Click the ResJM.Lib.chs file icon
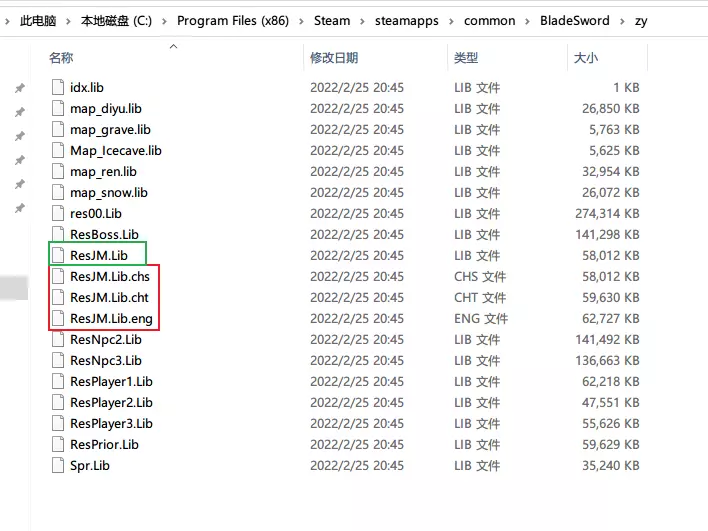Screen dimensions: 708x531 coord(58,276)
